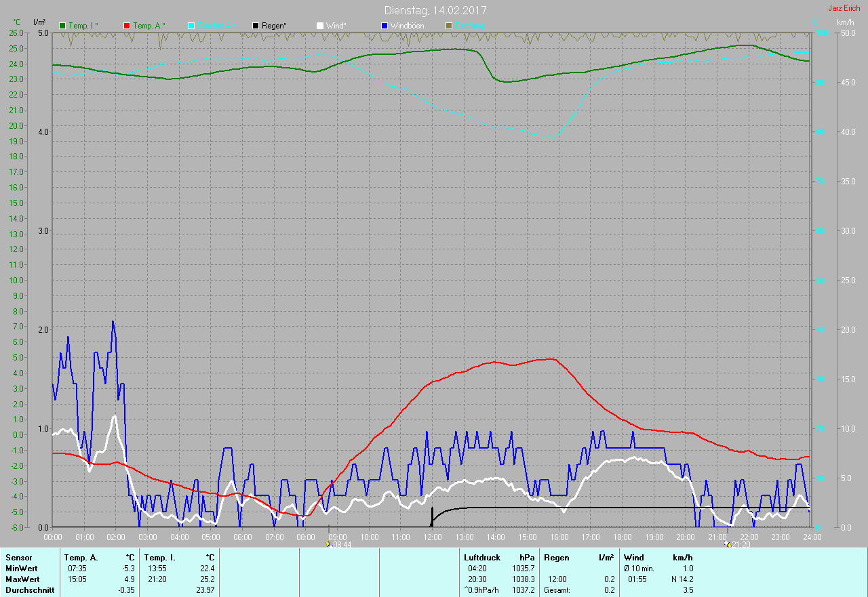
Task: Select the 'Windböen' legend label
Action: 407,26
